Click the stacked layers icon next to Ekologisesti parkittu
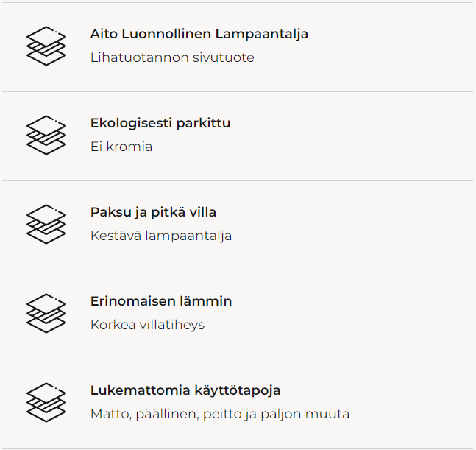 point(46,135)
